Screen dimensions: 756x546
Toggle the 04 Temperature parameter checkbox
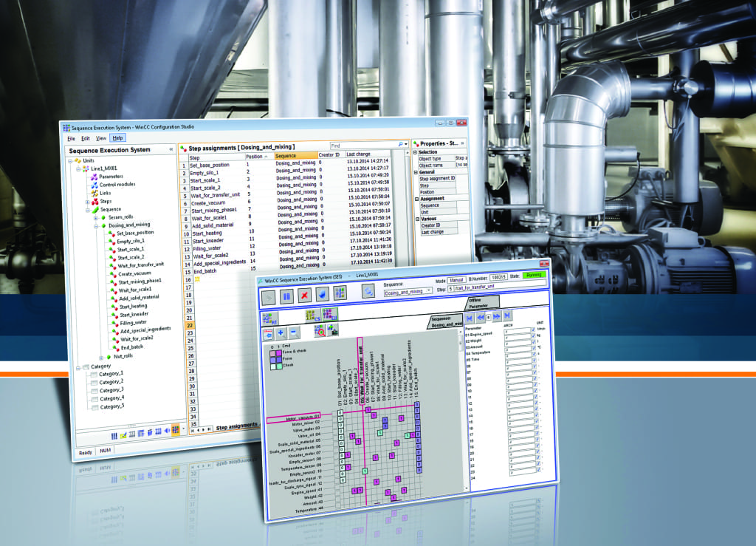(x=534, y=348)
